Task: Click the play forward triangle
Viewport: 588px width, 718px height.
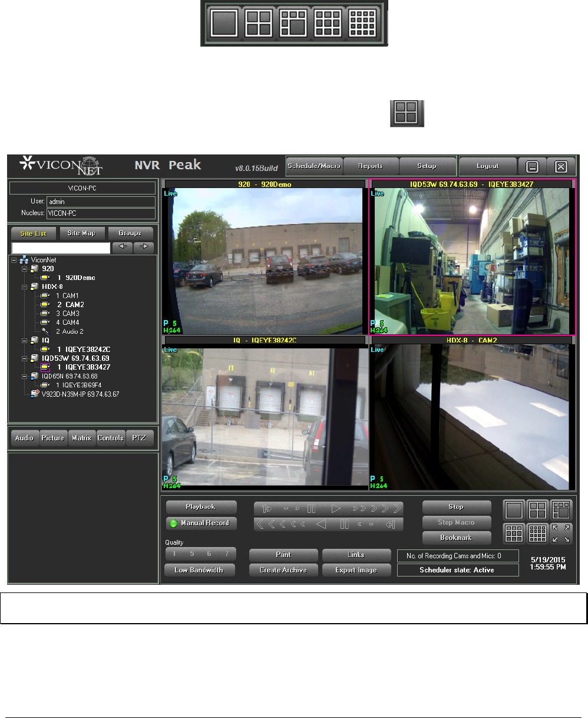Action: tap(336, 509)
